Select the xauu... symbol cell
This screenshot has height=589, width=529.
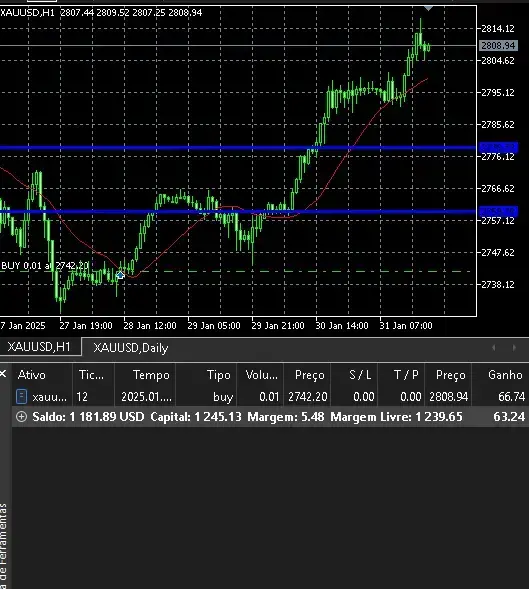click(50, 397)
